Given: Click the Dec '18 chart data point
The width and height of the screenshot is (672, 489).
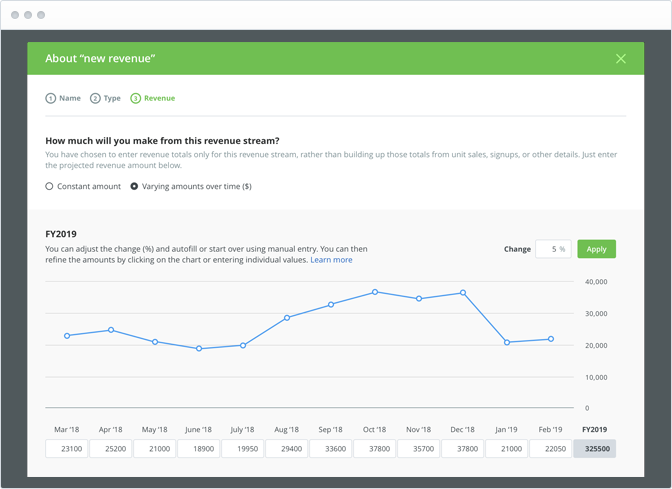Looking at the screenshot, I should coord(463,293).
